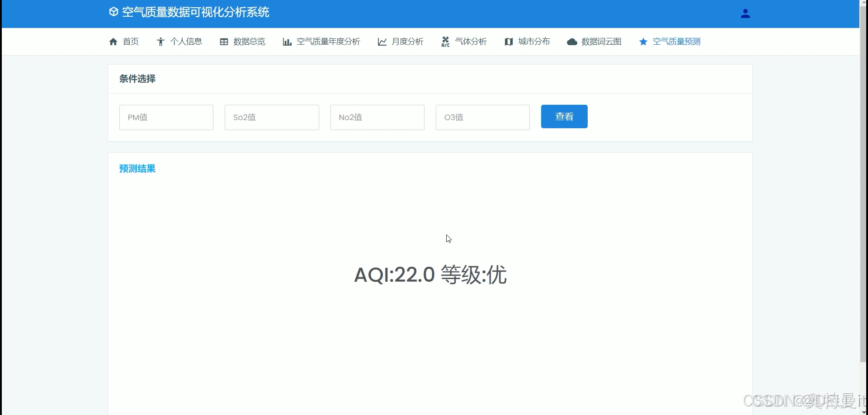Focus the No2值 input field

tap(377, 117)
